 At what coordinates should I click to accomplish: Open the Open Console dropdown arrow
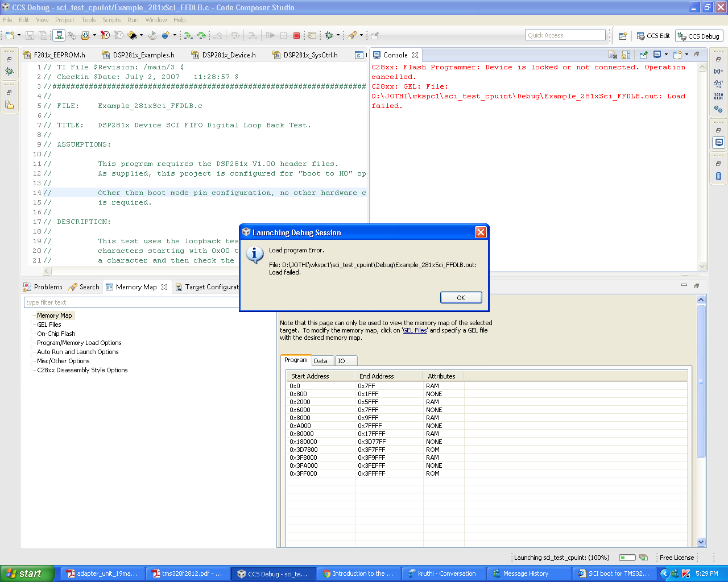click(687, 55)
